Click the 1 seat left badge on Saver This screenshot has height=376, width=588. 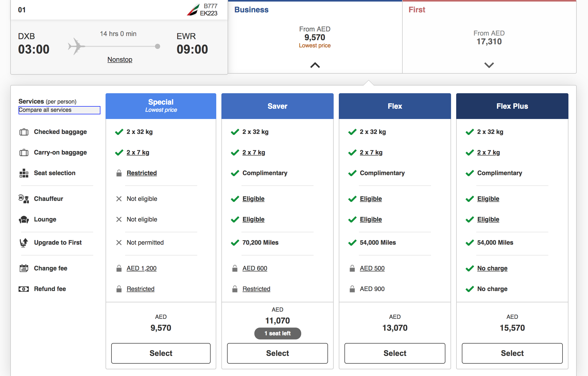coord(277,333)
